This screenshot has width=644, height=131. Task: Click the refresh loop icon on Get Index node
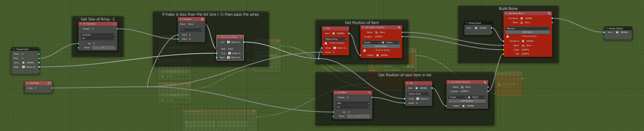49,83
